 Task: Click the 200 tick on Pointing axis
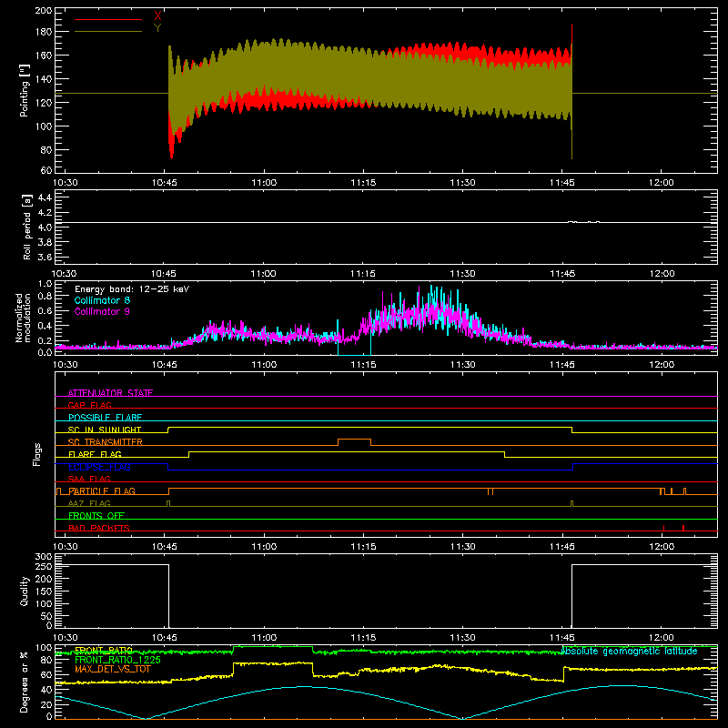pyautogui.click(x=44, y=10)
